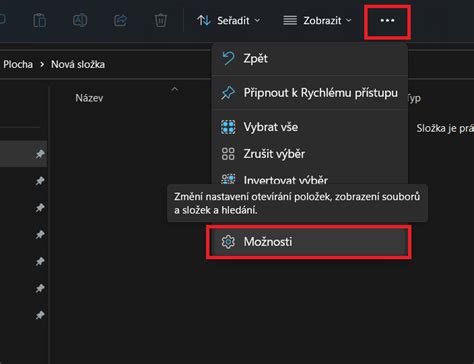Click the Název column header
This screenshot has height=364, width=474.
89,98
